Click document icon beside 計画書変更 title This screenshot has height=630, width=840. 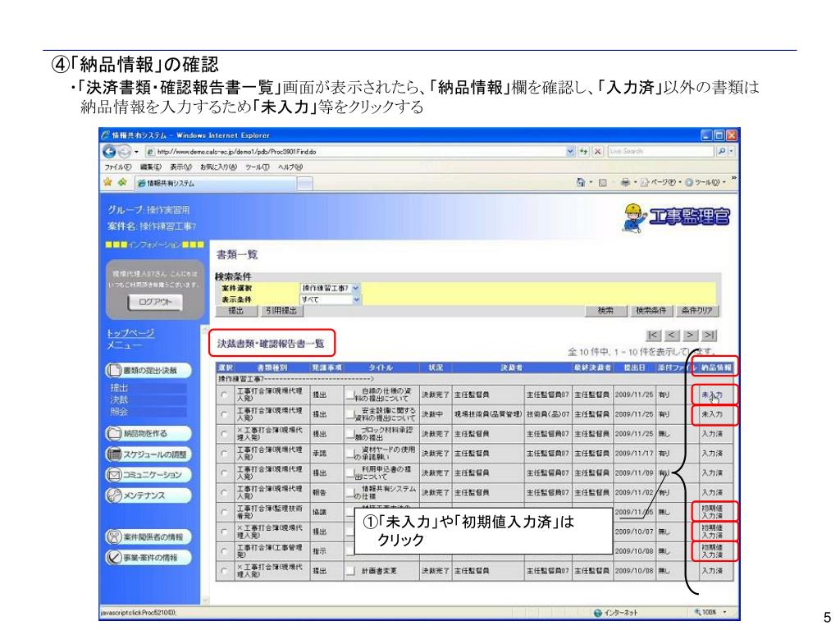click(350, 571)
